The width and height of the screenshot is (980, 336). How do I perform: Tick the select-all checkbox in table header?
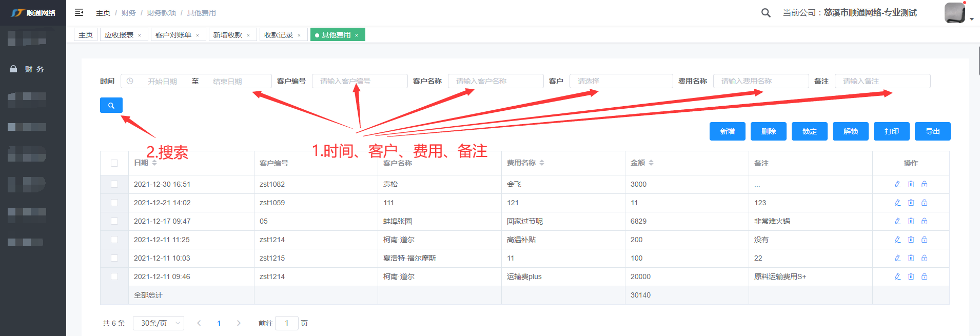114,163
